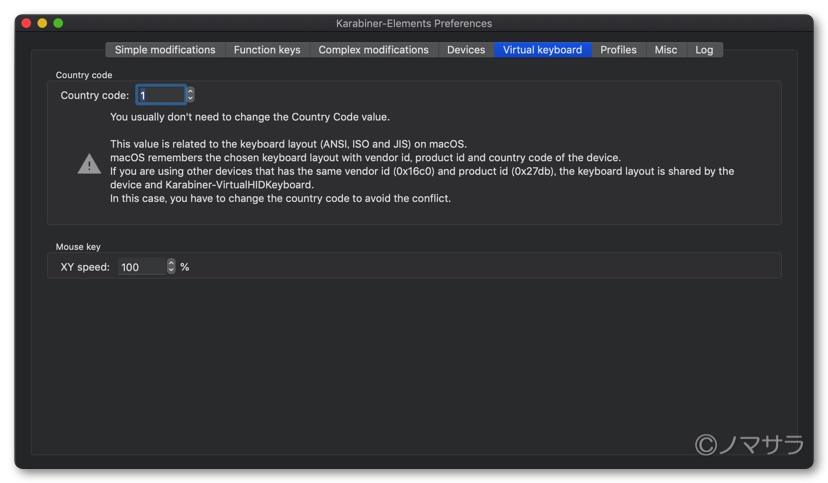The image size is (828, 483).
Task: Decrease Country code with the down arrow
Action: pos(190,99)
